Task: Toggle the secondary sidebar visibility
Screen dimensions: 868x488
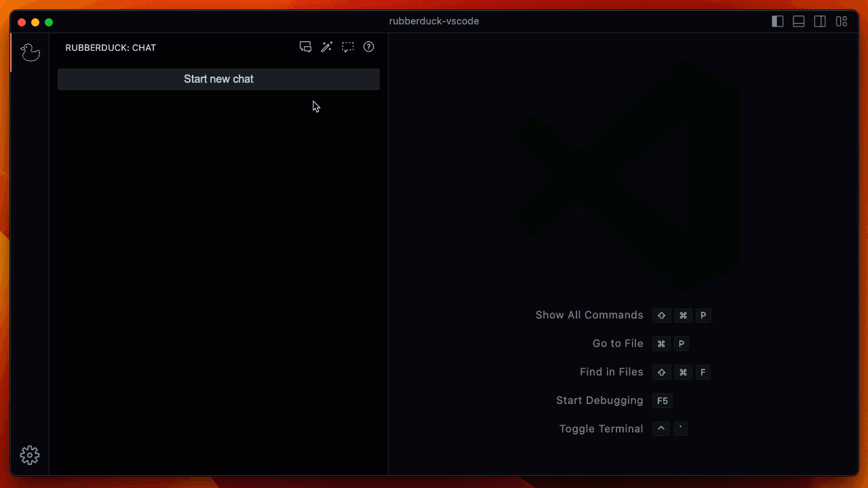Action: 820,22
